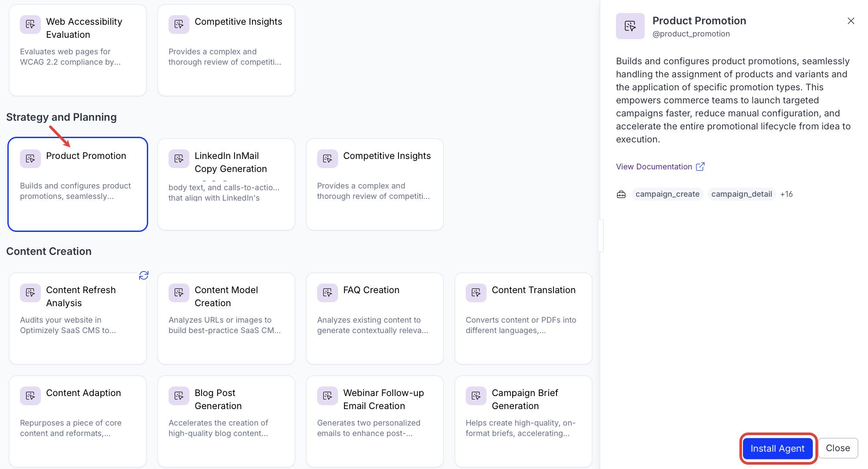868x469 pixels.
Task: Expand the +16 additional tools list
Action: coord(786,194)
